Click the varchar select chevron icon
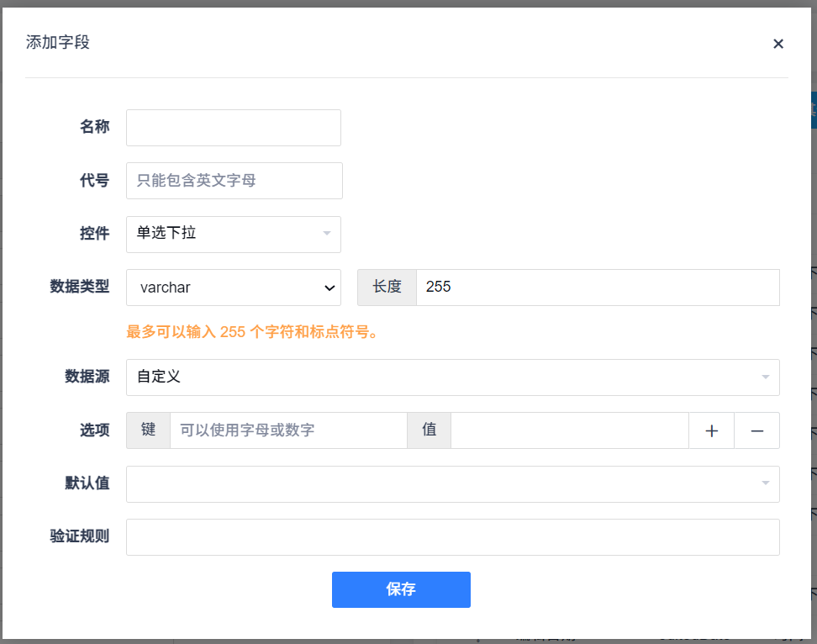The width and height of the screenshot is (817, 644). click(x=329, y=288)
